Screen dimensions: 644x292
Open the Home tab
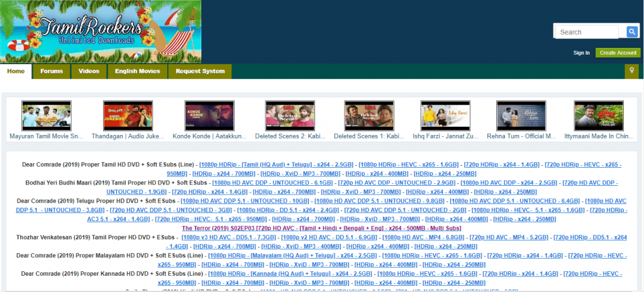pos(16,72)
